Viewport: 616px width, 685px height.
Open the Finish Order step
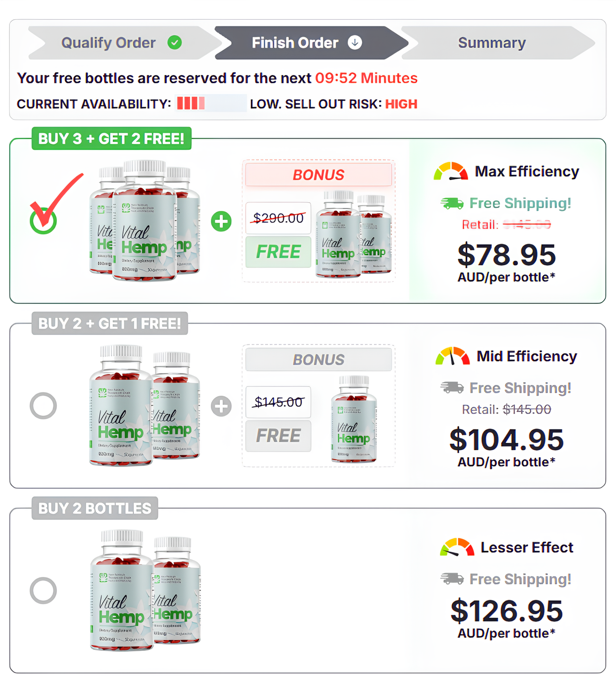(x=295, y=43)
